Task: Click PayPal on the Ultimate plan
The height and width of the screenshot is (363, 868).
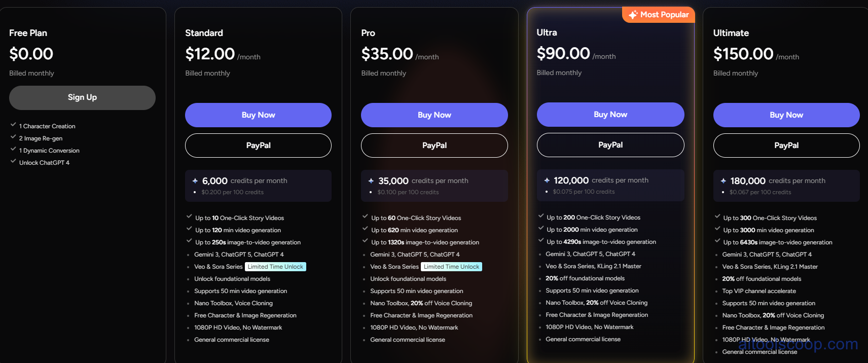Action: pos(786,146)
